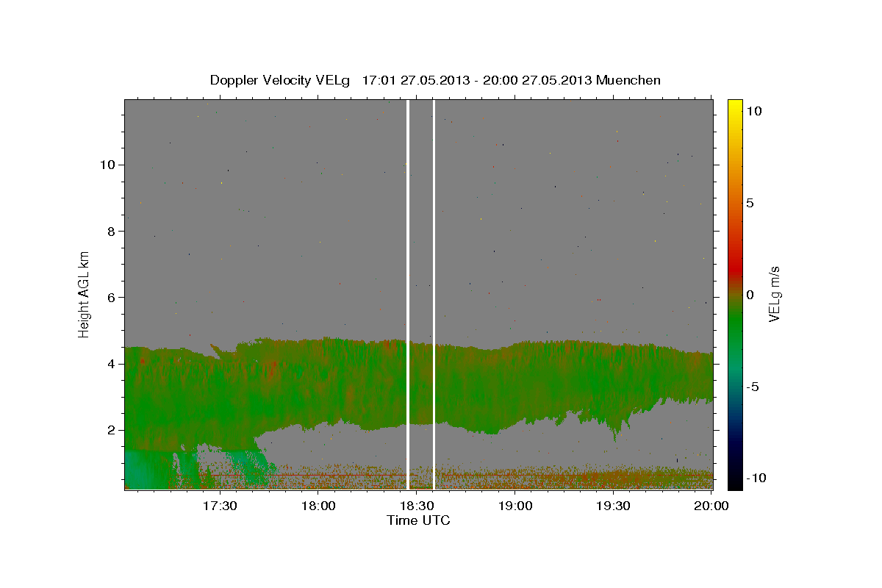882x588 pixels.
Task: Click the height axis label 2
Action: [110, 430]
